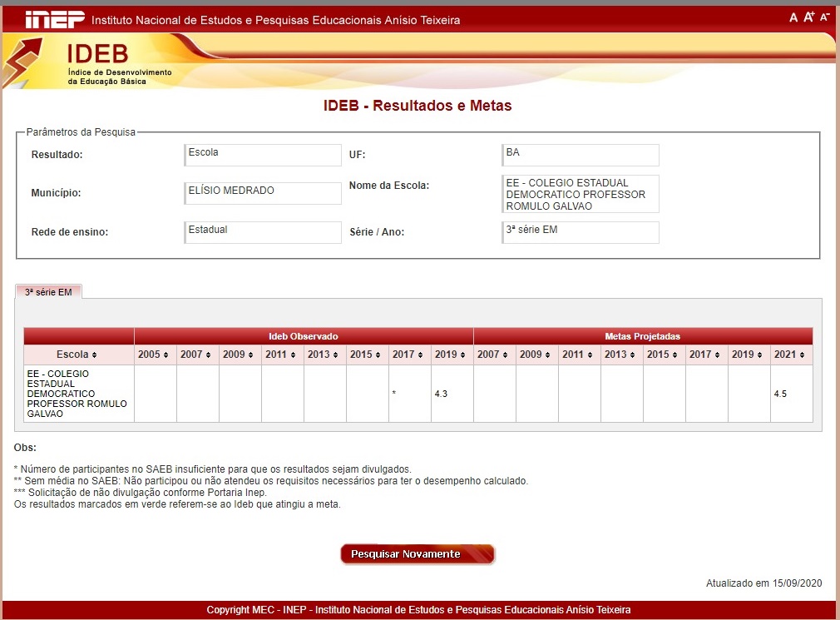The width and height of the screenshot is (840, 620).
Task: Sort Metas Projetadas 2015 column
Action: 664,355
